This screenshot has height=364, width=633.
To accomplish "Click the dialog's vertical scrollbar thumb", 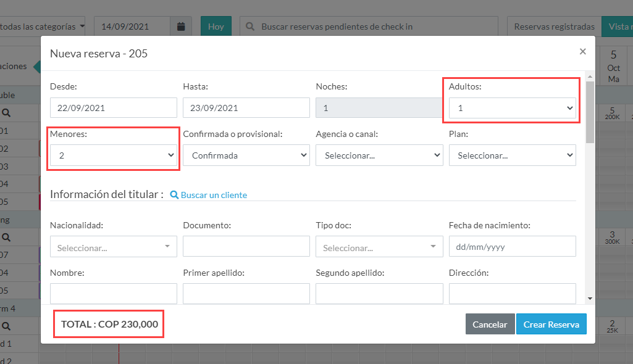I will 590,112.
